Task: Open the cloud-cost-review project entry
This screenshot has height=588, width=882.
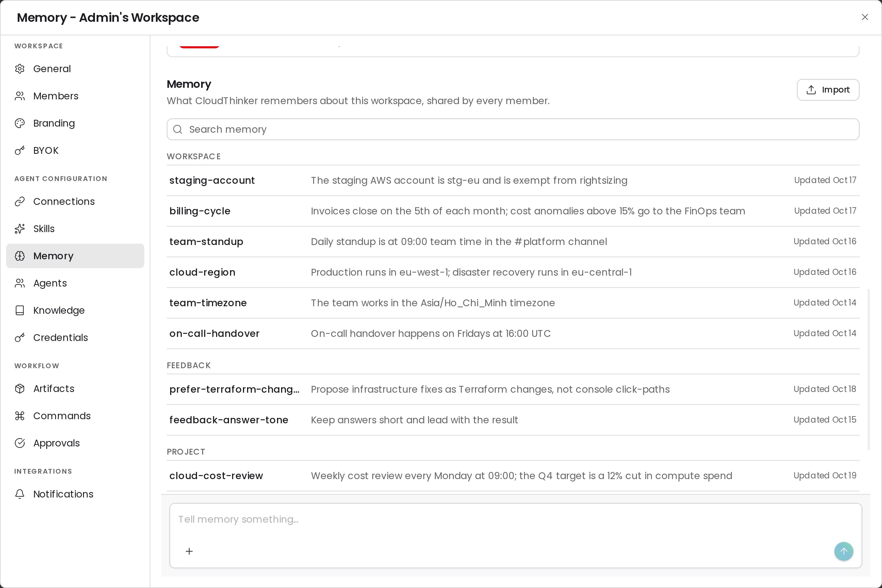Action: click(513, 476)
